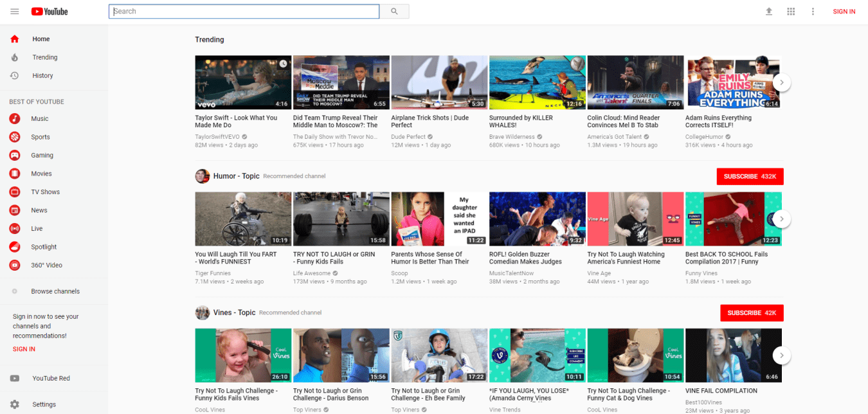Show more Humor - Topic videos
This screenshot has height=414, width=868.
[x=781, y=219]
